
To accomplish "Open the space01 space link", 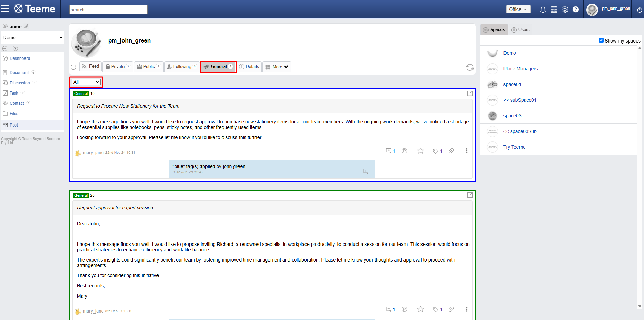I will tap(512, 84).
